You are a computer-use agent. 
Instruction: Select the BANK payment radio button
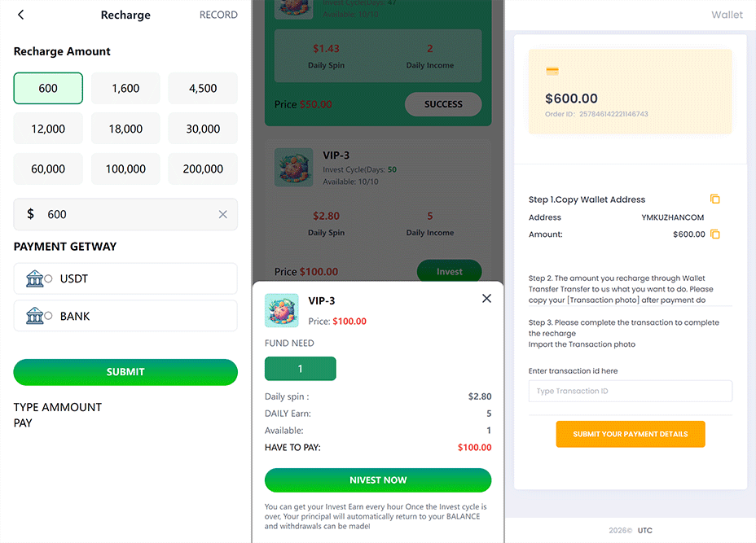pos(48,316)
